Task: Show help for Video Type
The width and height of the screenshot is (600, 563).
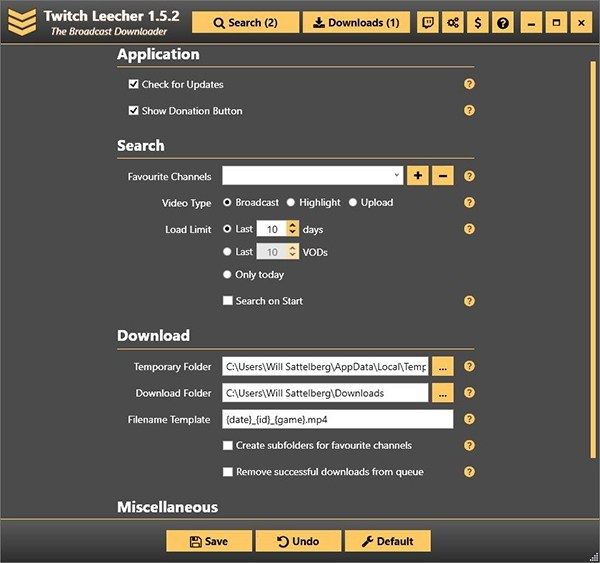Action: [x=469, y=202]
